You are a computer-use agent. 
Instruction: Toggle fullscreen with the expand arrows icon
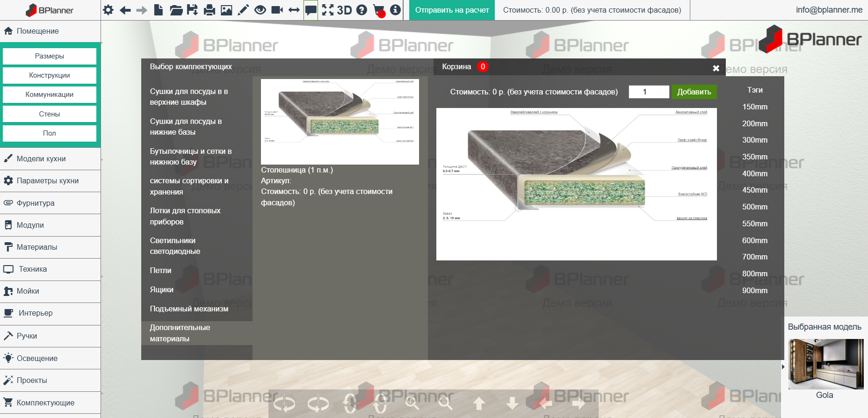(x=328, y=10)
